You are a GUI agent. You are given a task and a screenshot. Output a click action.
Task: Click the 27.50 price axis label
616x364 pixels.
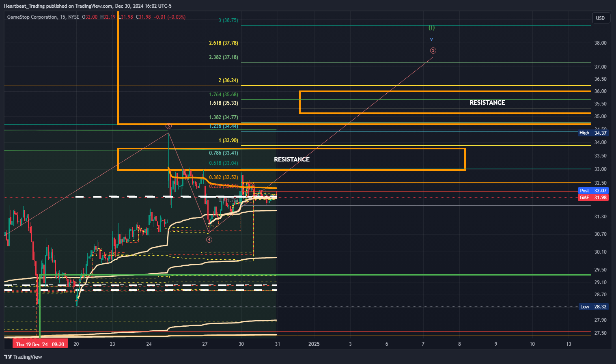point(601,333)
